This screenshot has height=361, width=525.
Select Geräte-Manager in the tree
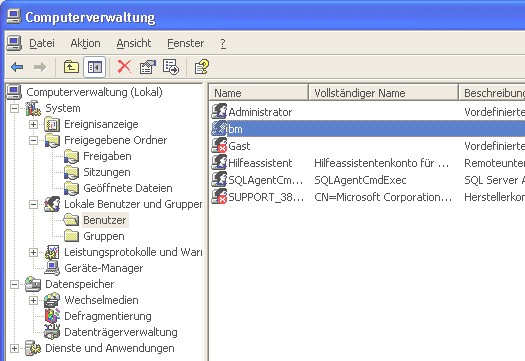tap(104, 268)
